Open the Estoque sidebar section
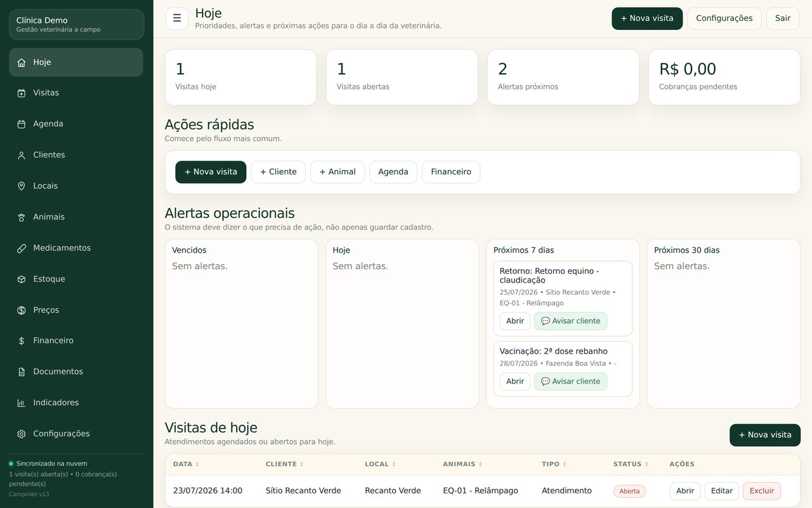The image size is (812, 508). click(x=76, y=279)
